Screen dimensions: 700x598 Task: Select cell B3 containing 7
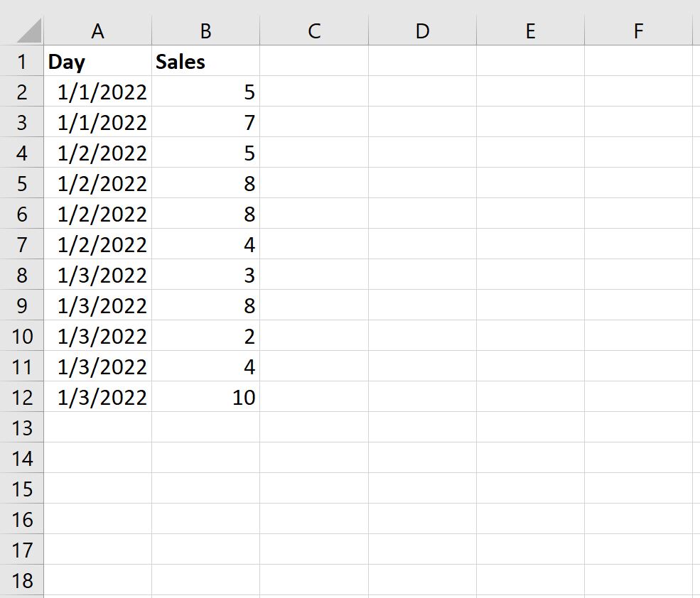tap(206, 122)
